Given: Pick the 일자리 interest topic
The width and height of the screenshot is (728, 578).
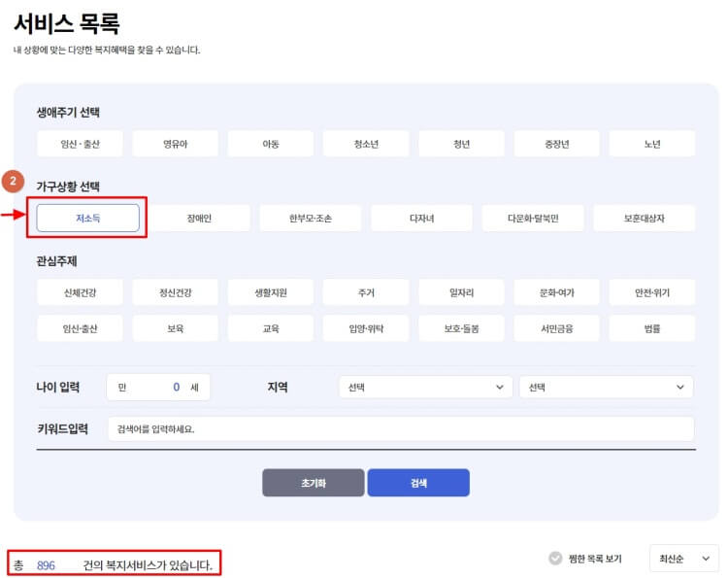Looking at the screenshot, I should coord(461,292).
